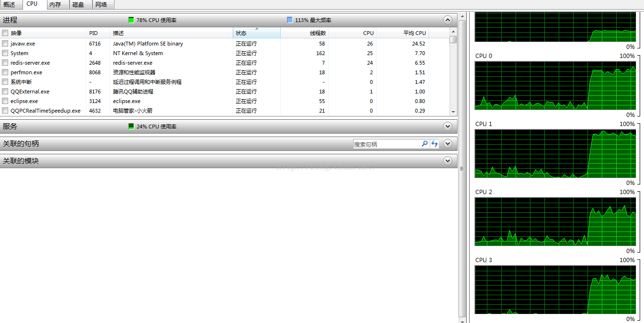This screenshot has height=323, width=644.
Task: Sort by the CPU column header
Action: point(353,33)
